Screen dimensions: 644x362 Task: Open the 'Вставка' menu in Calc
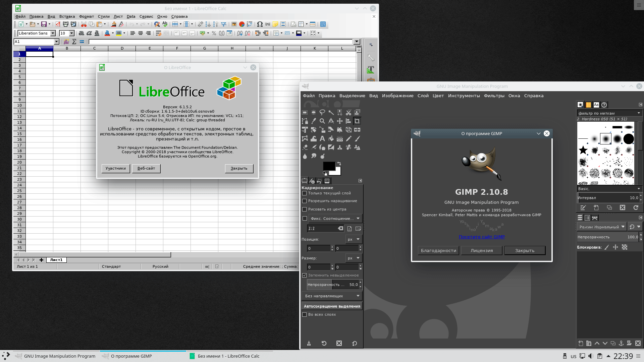67,16
